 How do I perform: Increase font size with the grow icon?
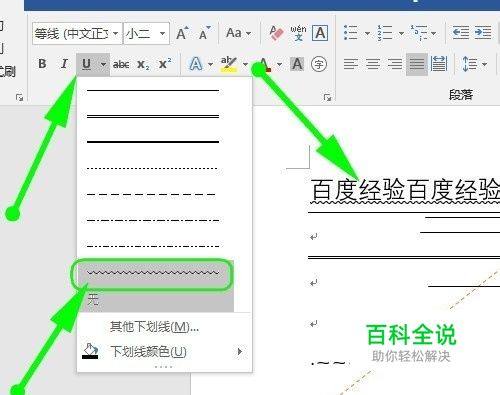[x=182, y=33]
